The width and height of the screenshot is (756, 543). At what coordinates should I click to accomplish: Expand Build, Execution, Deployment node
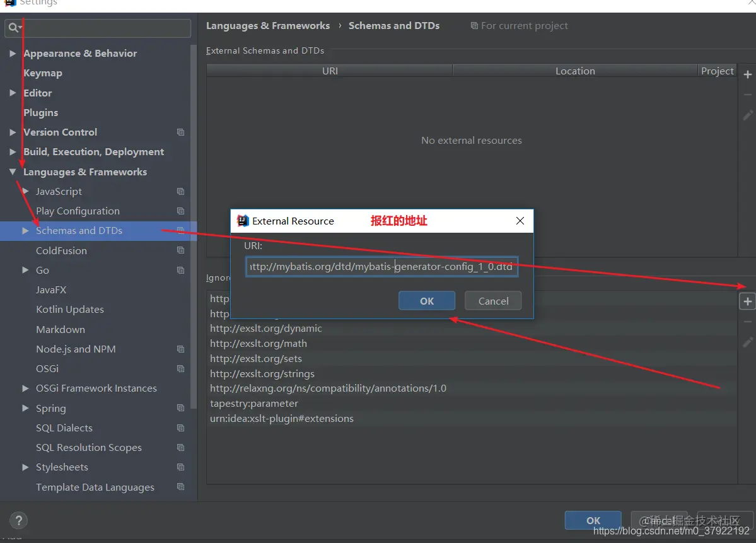pyautogui.click(x=13, y=151)
